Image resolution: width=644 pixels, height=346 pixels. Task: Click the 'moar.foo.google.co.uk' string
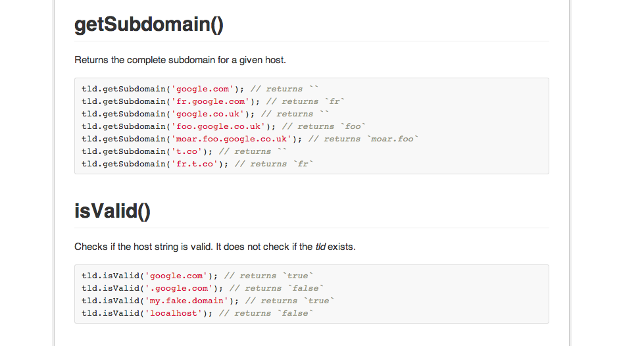click(x=232, y=139)
